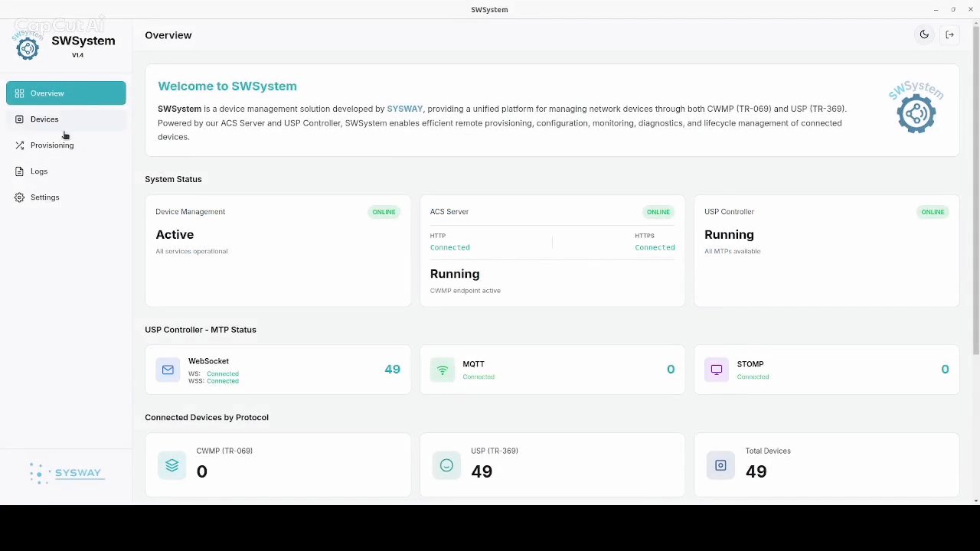The width and height of the screenshot is (980, 551).
Task: Click the SWSystem gear logo in sidebar
Action: pyautogui.click(x=28, y=48)
